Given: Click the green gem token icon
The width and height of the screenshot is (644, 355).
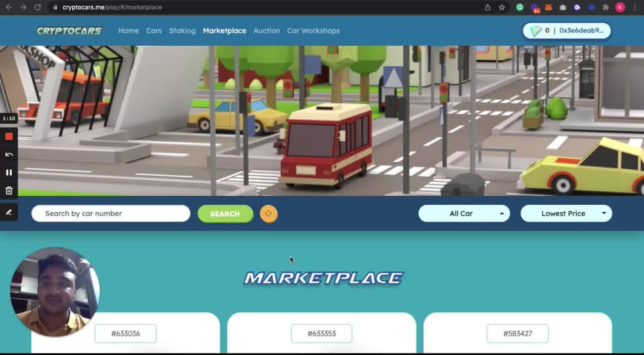Looking at the screenshot, I should [x=536, y=31].
